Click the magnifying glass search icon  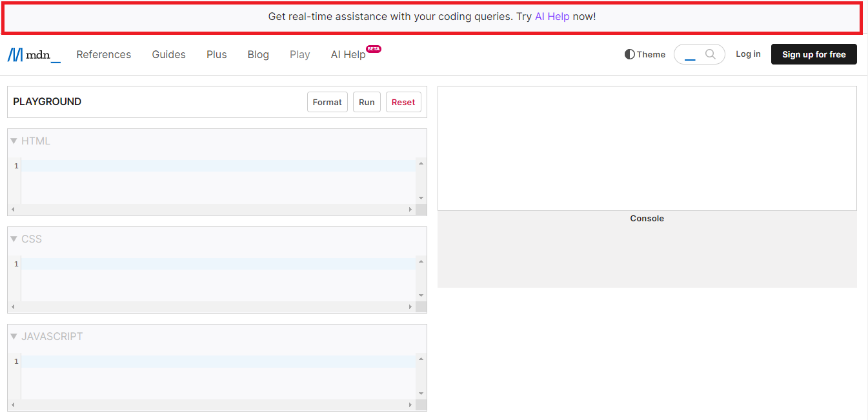711,54
